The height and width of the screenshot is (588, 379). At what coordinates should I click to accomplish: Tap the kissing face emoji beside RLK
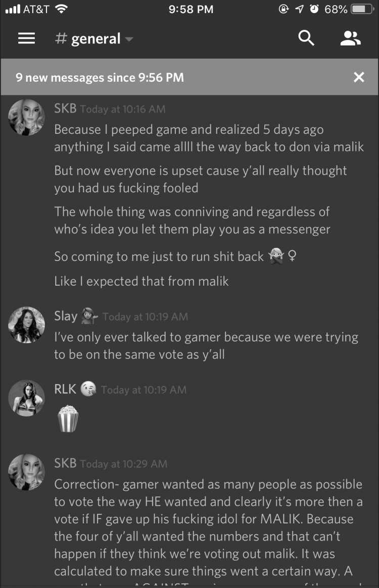point(88,389)
